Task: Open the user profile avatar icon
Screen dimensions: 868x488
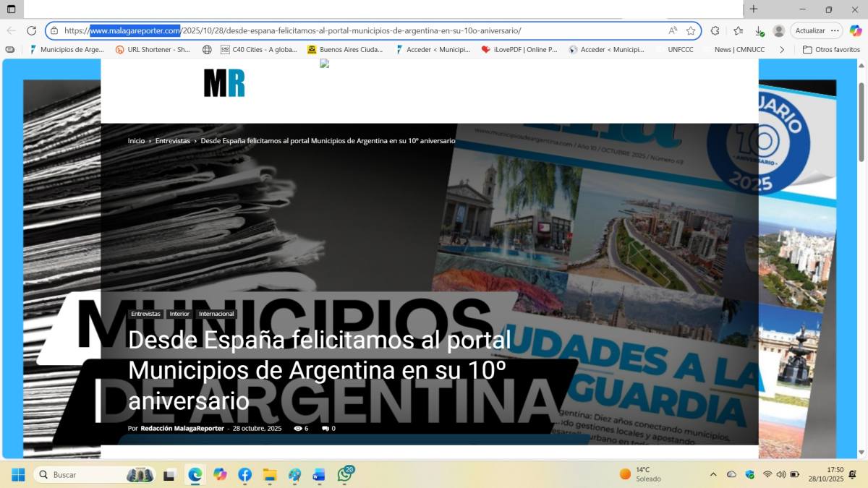Action: (778, 30)
